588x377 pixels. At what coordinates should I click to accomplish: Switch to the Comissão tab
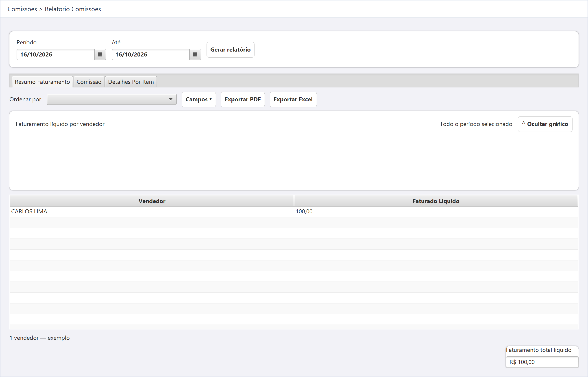click(89, 82)
